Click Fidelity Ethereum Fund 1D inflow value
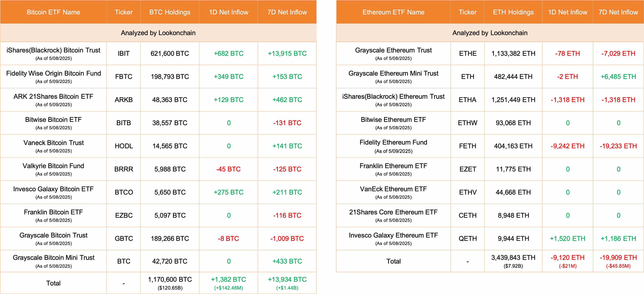Viewport: 644px width, 294px height. [x=567, y=146]
